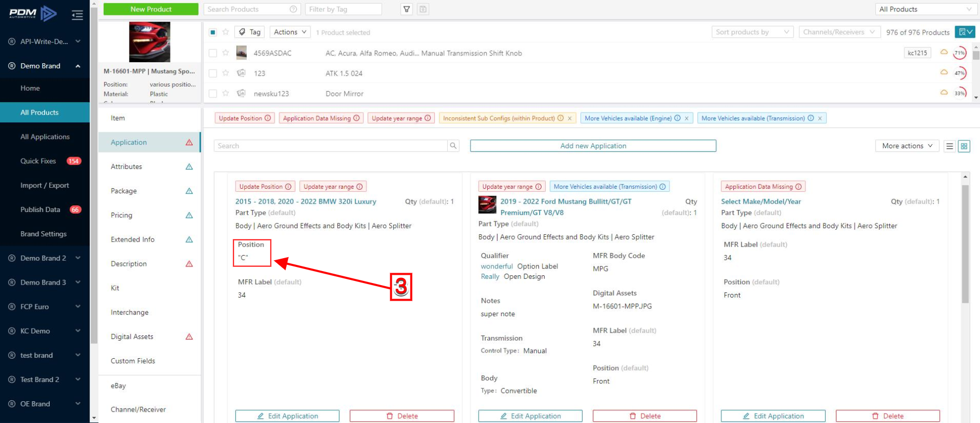This screenshot has width=980, height=423.
Task: Expand API-Write-De... brand section
Action: pos(78,41)
